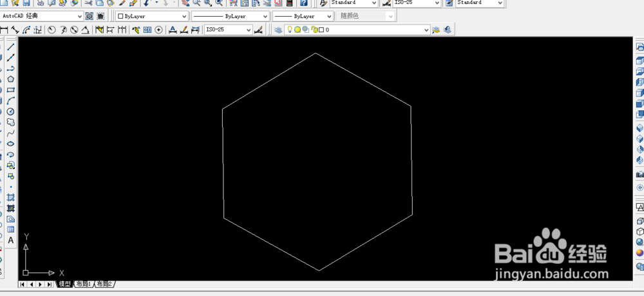Select the Region tool
Image resolution: width=644 pixels, height=296 pixels.
click(11, 219)
